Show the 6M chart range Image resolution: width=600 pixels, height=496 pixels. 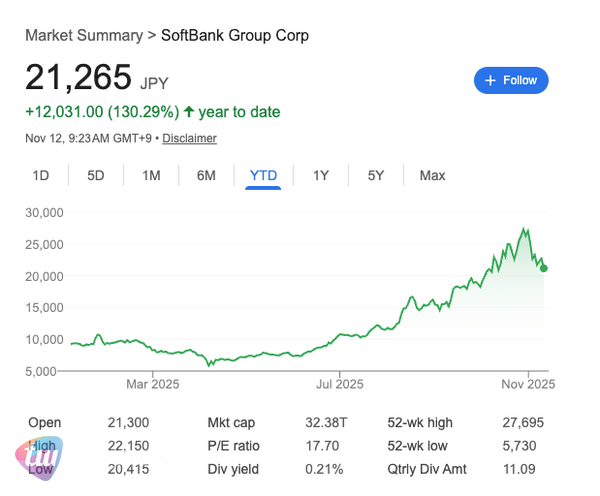pyautogui.click(x=206, y=176)
